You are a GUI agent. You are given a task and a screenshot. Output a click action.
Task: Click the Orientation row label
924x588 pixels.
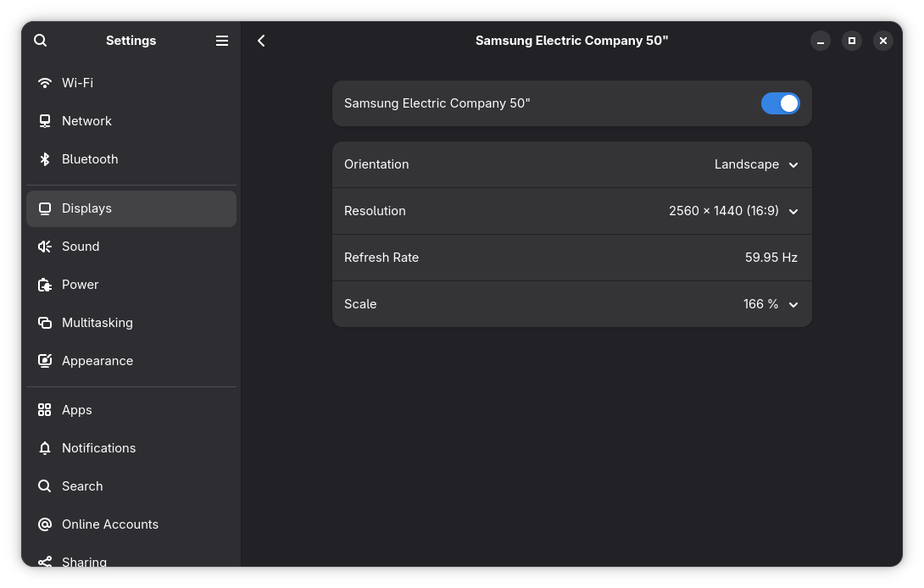[376, 164]
